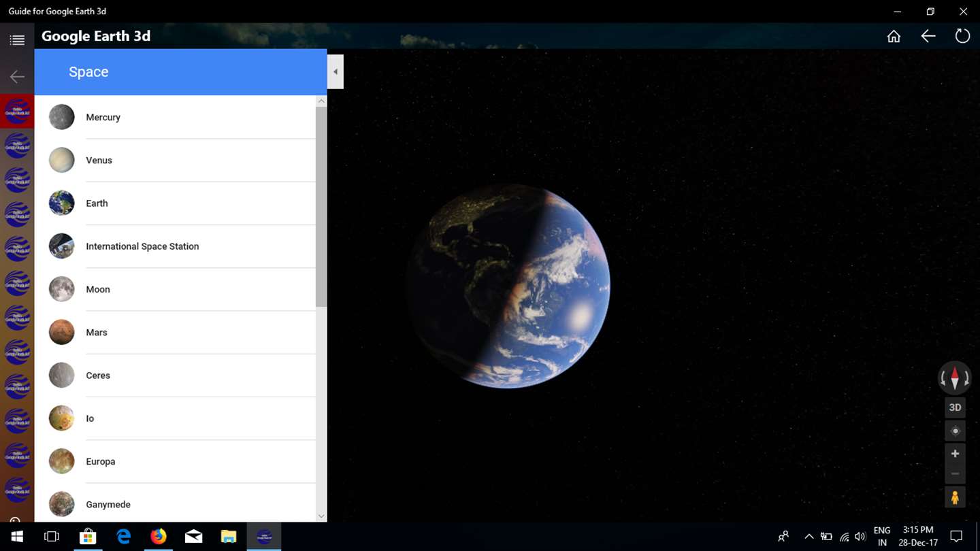Open the hamburger menu beside the Google Earth 3d title
The image size is (980, 551).
pos(17,40)
